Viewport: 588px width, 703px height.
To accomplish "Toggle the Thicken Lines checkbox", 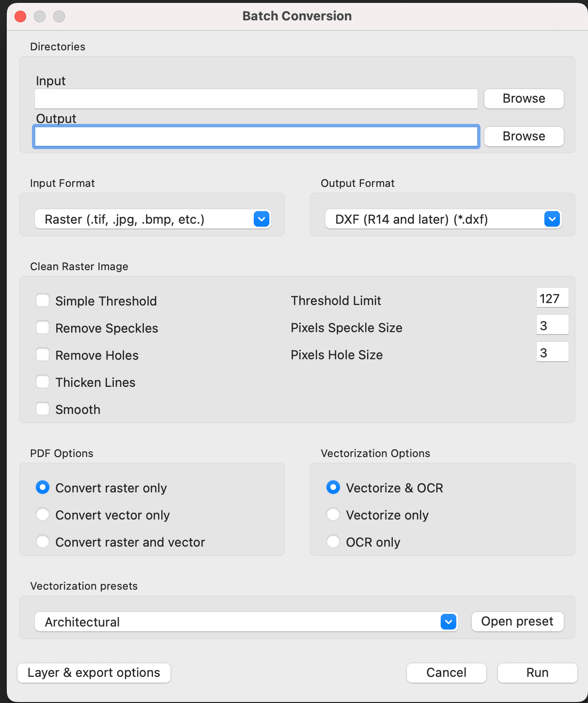I will click(43, 382).
